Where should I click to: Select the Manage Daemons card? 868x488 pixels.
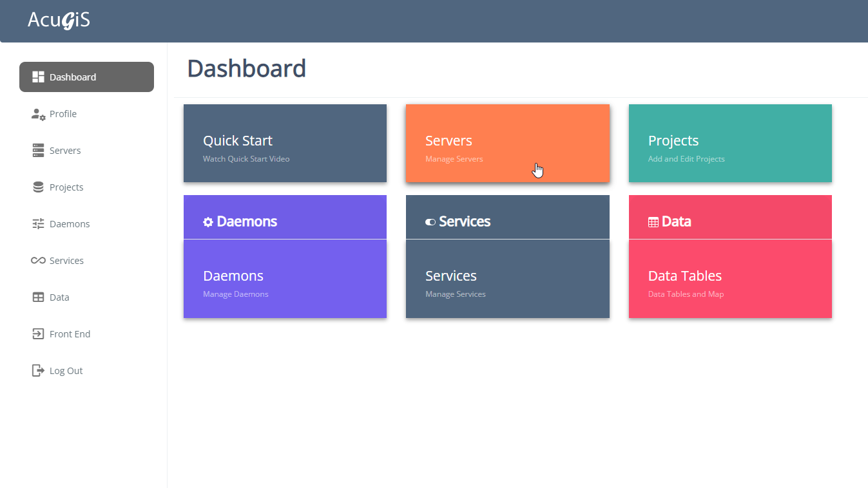pyautogui.click(x=285, y=279)
